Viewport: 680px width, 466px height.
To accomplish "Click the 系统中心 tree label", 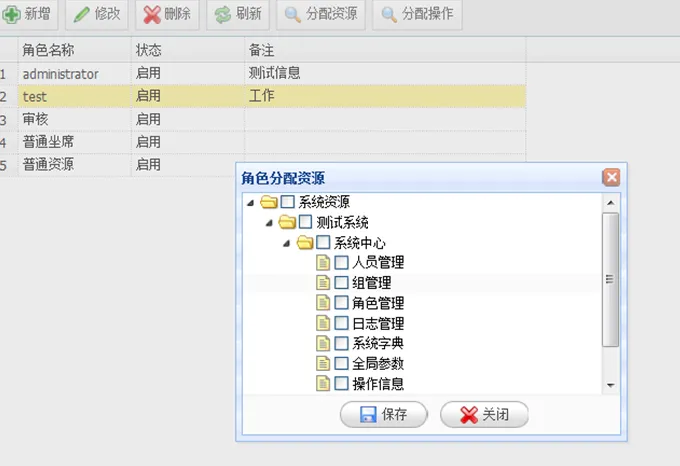I will [360, 243].
